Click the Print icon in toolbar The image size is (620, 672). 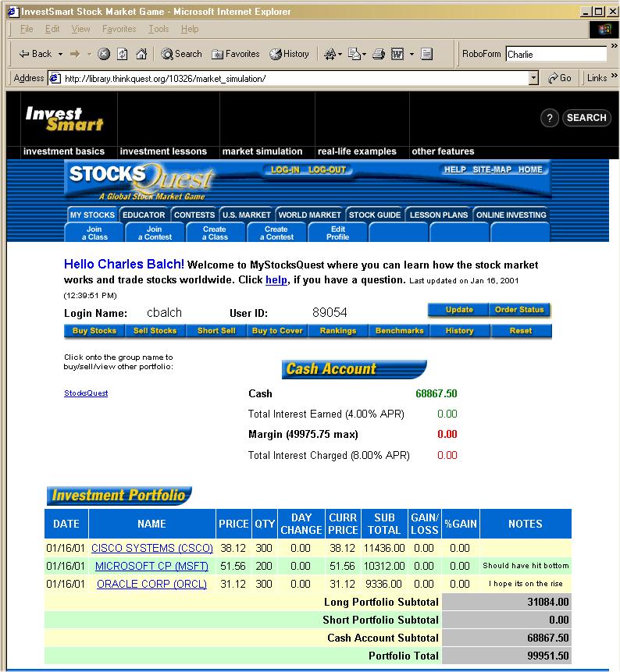point(379,54)
